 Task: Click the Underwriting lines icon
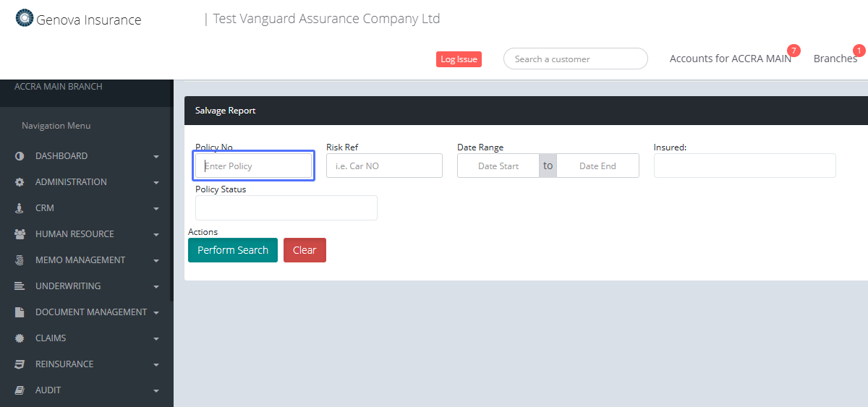click(20, 286)
